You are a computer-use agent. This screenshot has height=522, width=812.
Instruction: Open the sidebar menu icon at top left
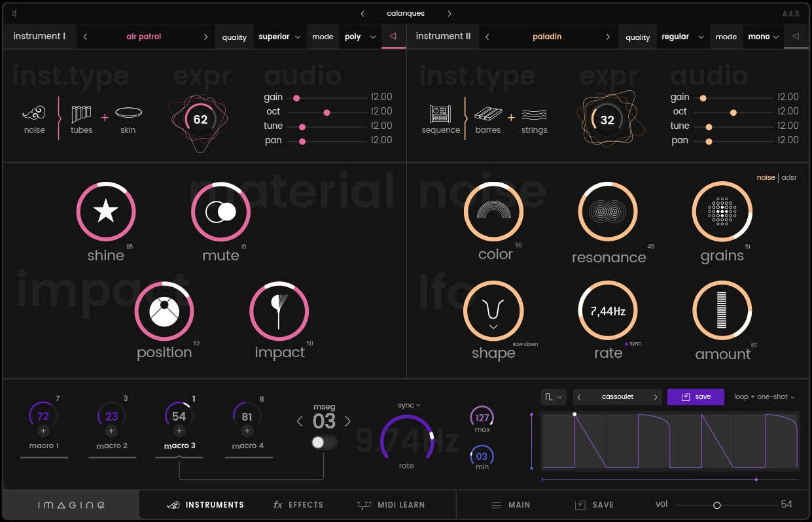pyautogui.click(x=14, y=13)
